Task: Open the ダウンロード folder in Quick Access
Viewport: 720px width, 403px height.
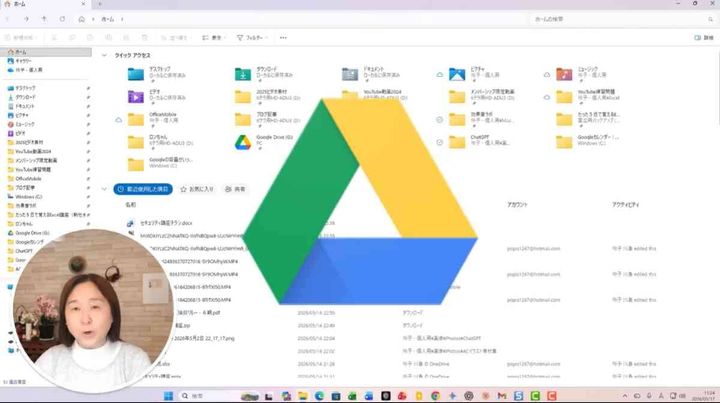Action: pyautogui.click(x=264, y=74)
